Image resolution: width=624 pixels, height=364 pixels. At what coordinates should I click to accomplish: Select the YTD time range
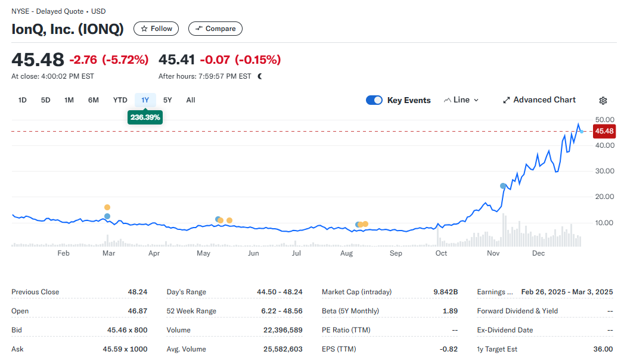[120, 100]
